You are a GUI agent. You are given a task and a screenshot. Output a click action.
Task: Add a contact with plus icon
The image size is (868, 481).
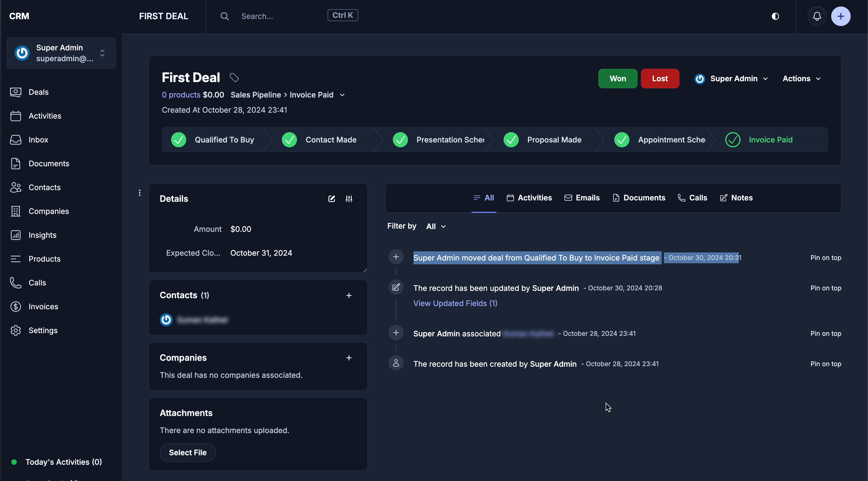click(349, 295)
